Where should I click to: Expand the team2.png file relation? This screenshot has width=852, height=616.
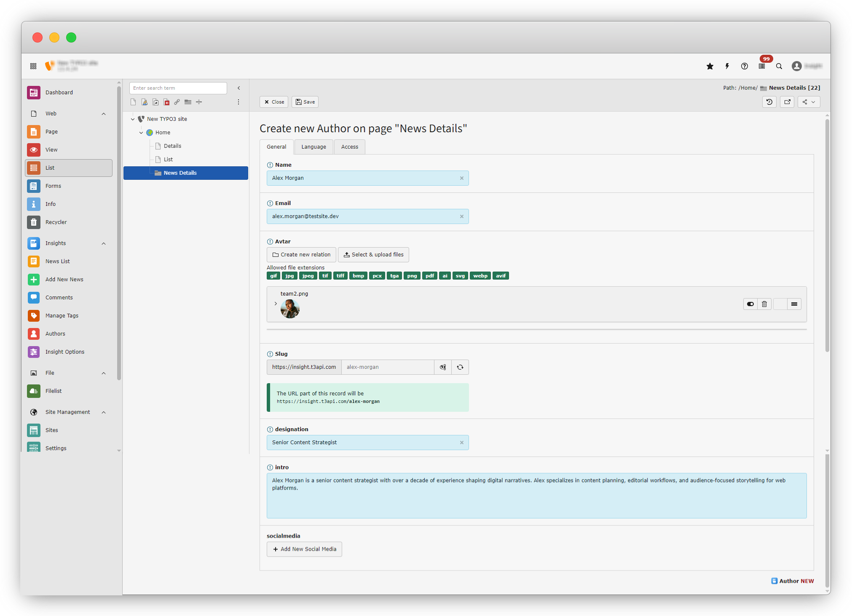coord(276,304)
